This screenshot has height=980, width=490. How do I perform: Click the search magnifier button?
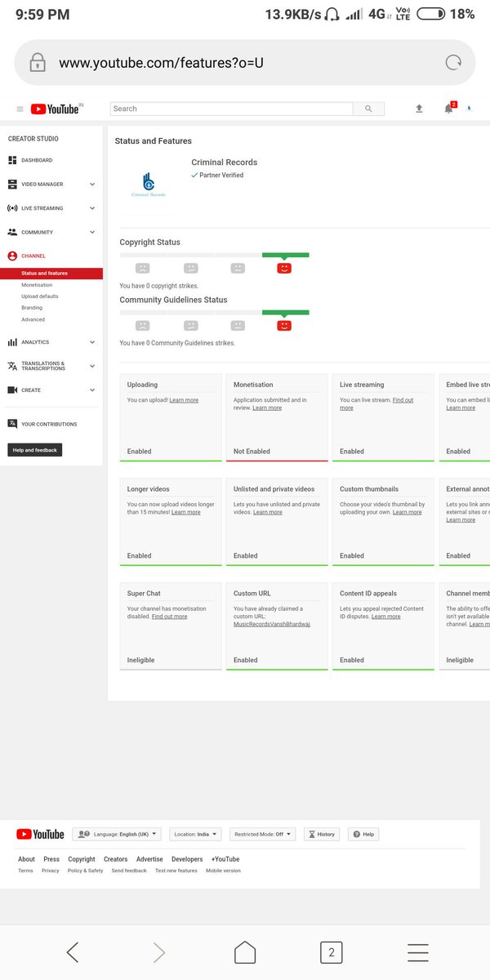tap(368, 109)
